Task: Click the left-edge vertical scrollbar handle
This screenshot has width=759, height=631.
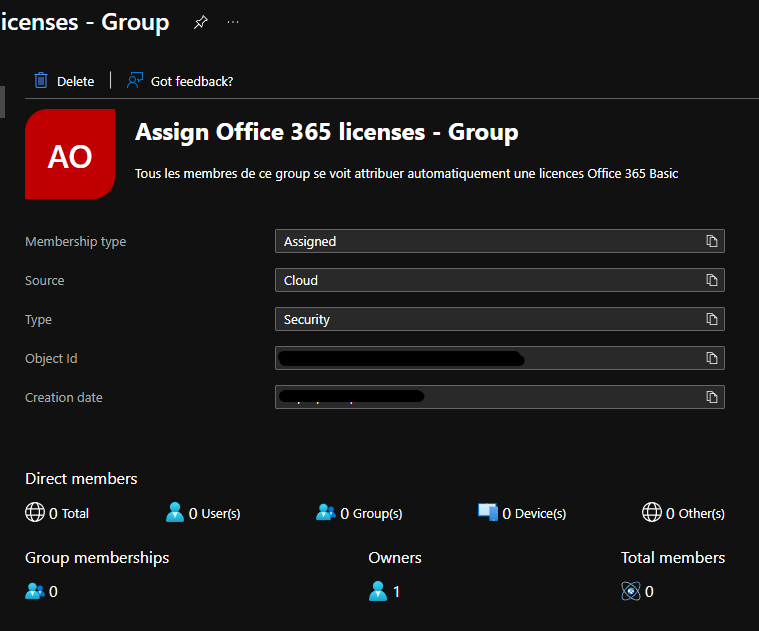Action: [2, 102]
